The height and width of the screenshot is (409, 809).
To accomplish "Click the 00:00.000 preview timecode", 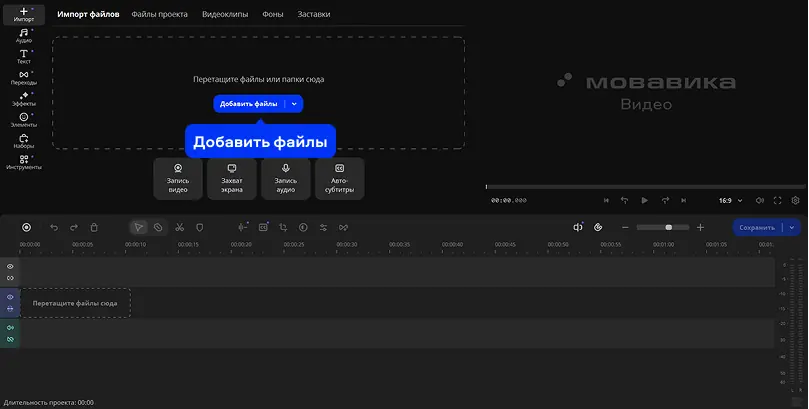I will coord(509,201).
